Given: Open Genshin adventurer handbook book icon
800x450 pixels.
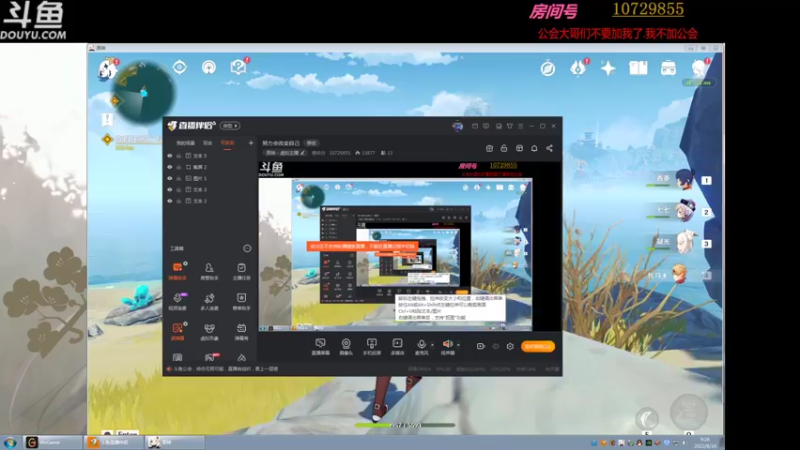Looking at the screenshot, I should click(x=638, y=68).
